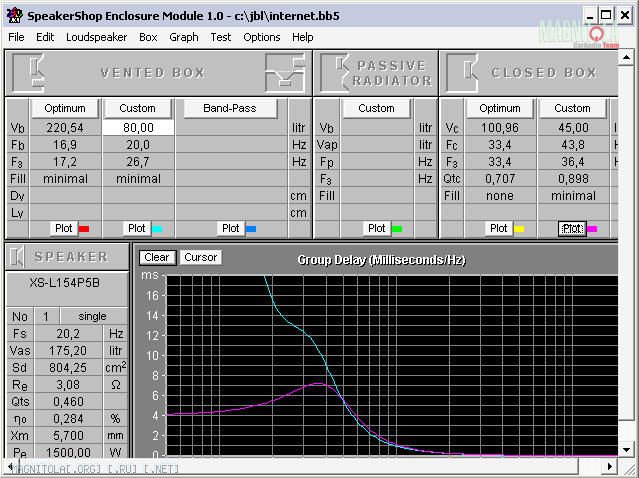
Task: Click the speaker panel icon
Action: tap(17, 257)
